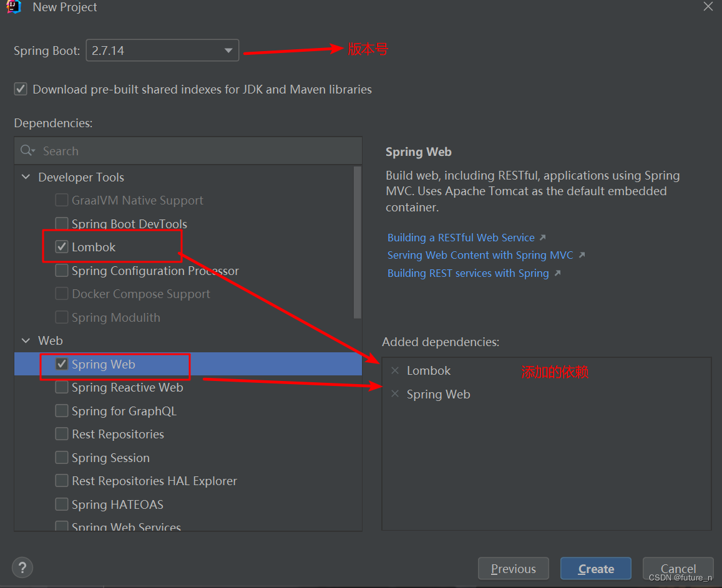
Task: Collapse the Developer Tools category
Action: pyautogui.click(x=26, y=177)
